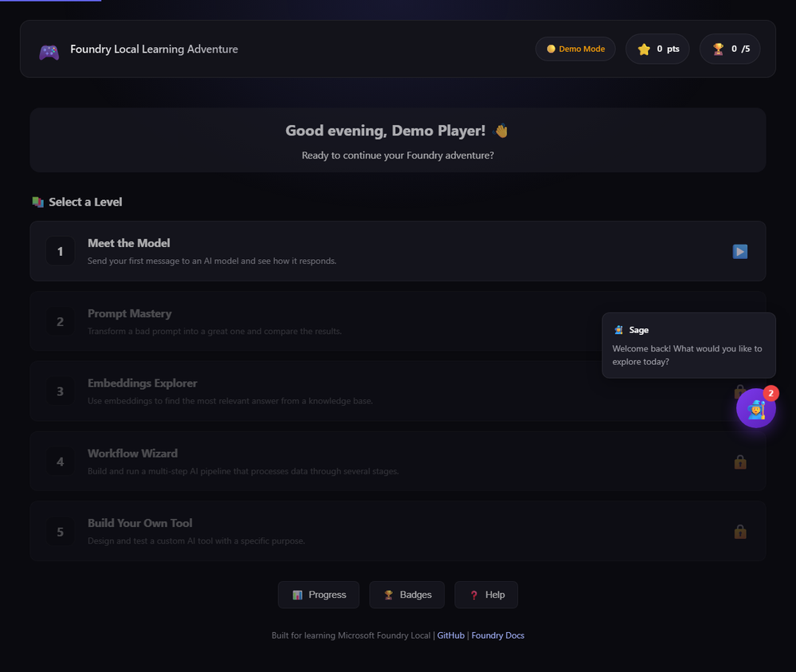The image size is (796, 672).
Task: Click the play icon for Meet the Model
Action: [x=739, y=251]
